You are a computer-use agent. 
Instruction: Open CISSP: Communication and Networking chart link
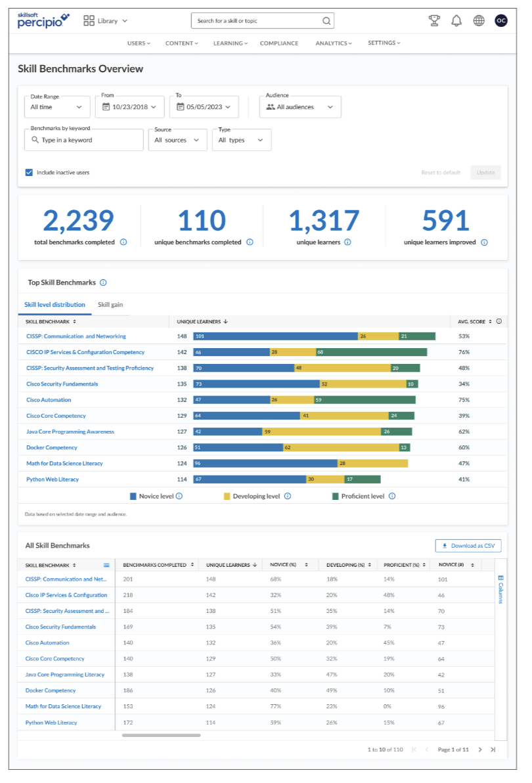tap(76, 336)
